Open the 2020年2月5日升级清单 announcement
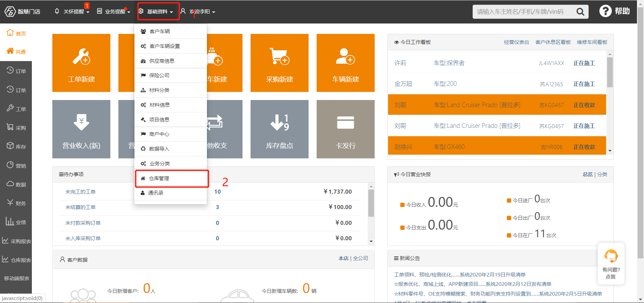Screen dimensions: 644x303 (498, 294)
